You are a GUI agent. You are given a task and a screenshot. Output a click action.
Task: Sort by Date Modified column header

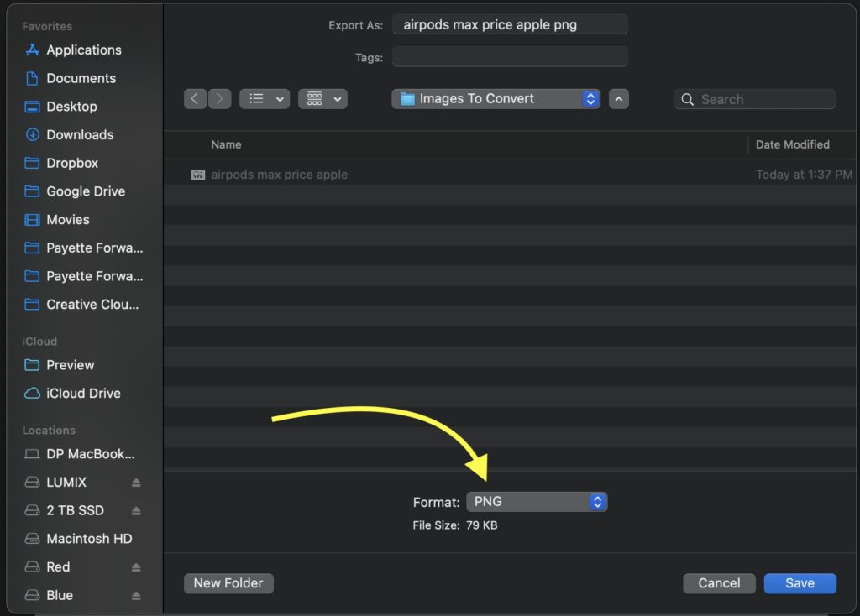(x=793, y=144)
